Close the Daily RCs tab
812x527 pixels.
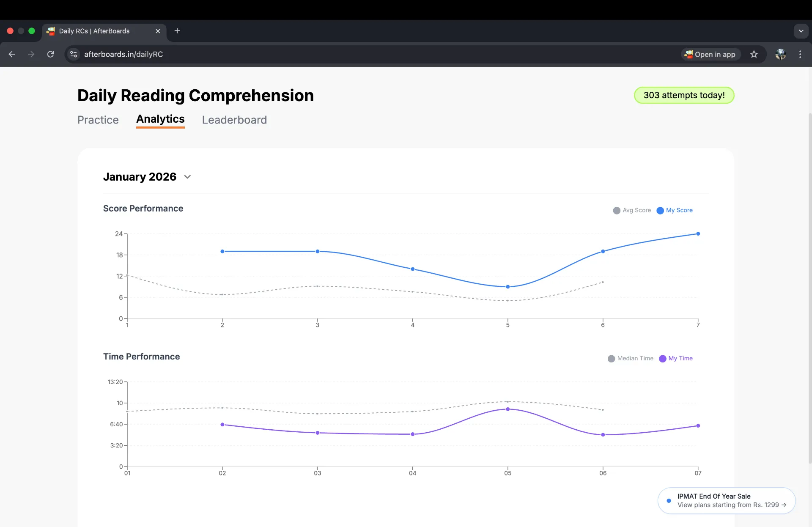(158, 31)
